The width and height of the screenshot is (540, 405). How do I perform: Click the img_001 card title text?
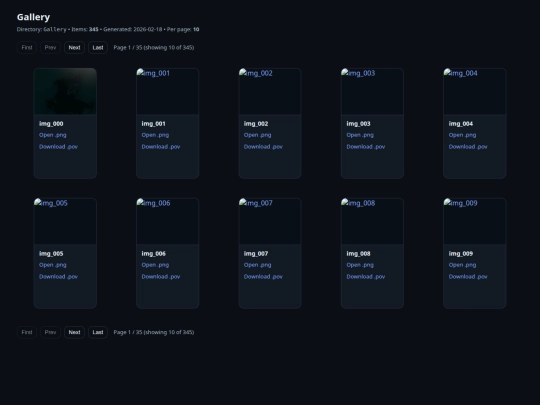(154, 124)
